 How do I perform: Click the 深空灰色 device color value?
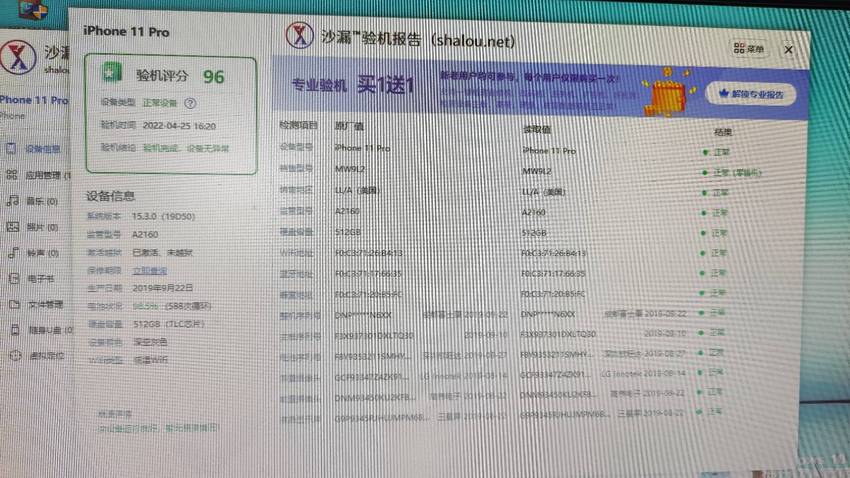pyautogui.click(x=151, y=342)
